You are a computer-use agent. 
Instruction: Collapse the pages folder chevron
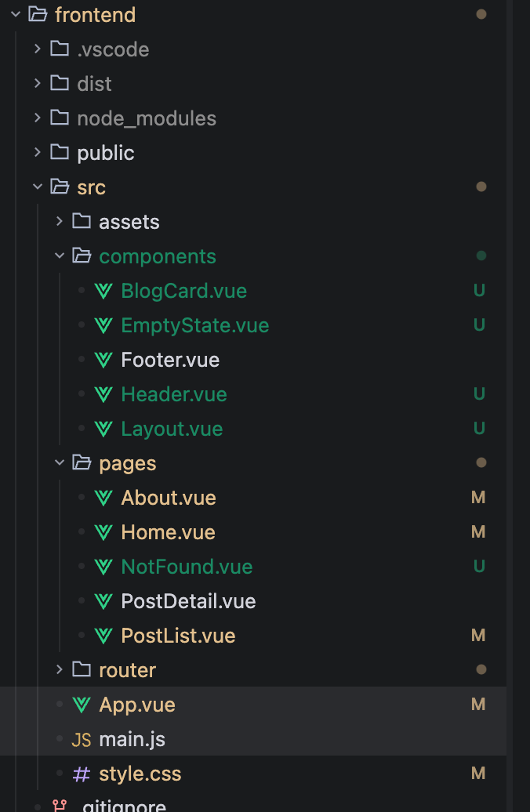(x=60, y=462)
